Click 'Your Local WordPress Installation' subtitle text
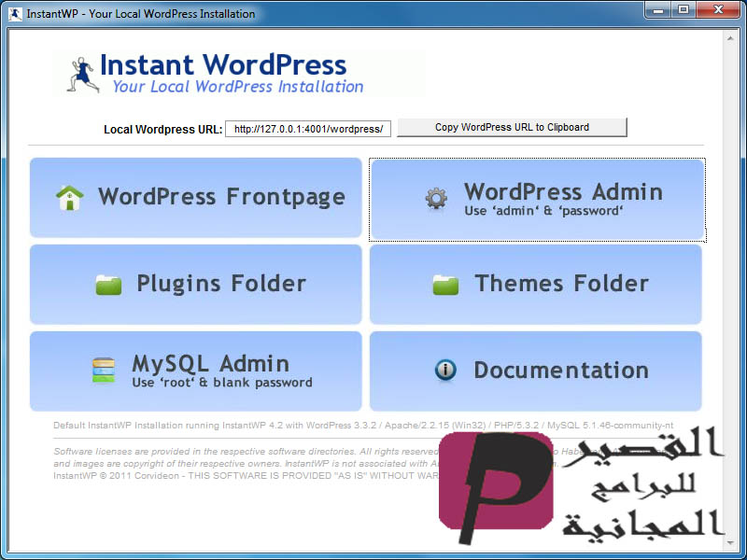The height and width of the screenshot is (560, 747). 238,87
